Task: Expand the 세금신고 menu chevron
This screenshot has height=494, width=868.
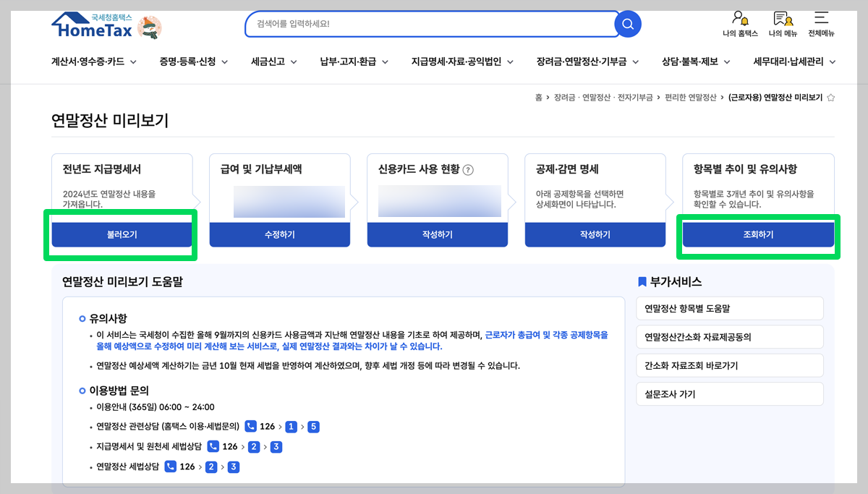Action: (293, 61)
